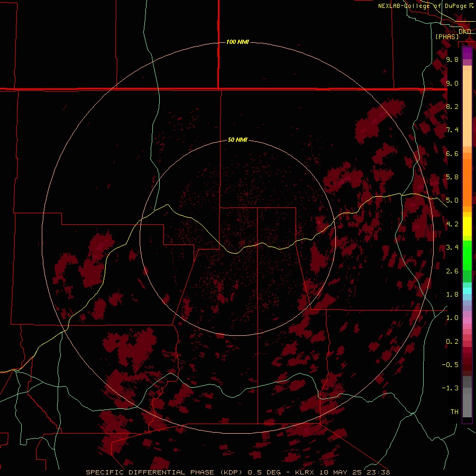Click the -0.5 value on color scale
The image size is (476, 476).
point(450,365)
